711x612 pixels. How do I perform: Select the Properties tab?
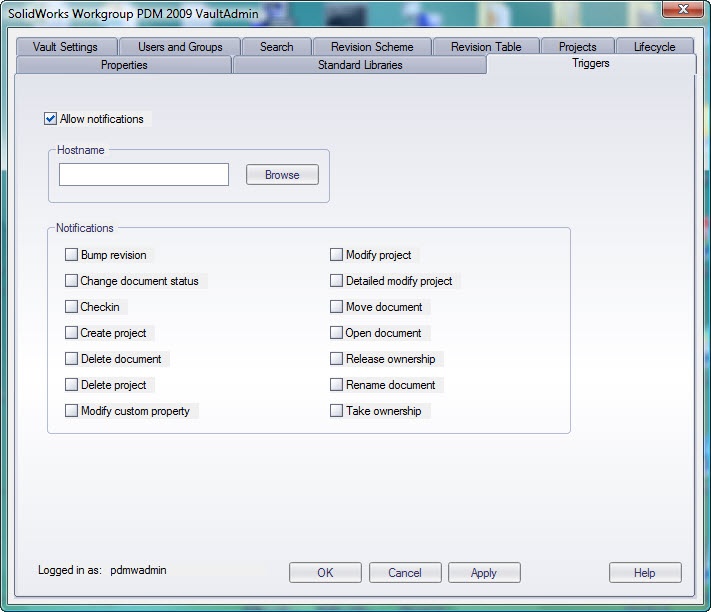coord(124,65)
